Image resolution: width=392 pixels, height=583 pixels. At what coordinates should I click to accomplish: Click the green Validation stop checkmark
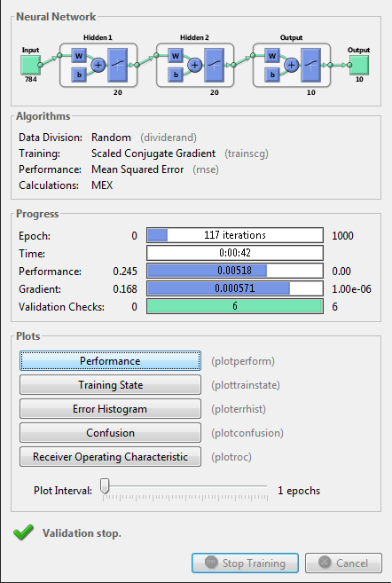pyautogui.click(x=23, y=532)
